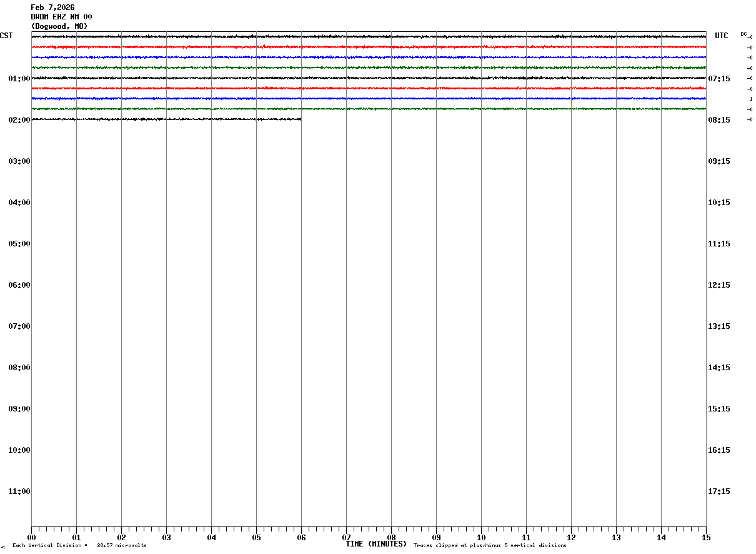This screenshot has height=554, width=756.
Task: Click minute 08 on the time axis
Action: tap(391, 538)
